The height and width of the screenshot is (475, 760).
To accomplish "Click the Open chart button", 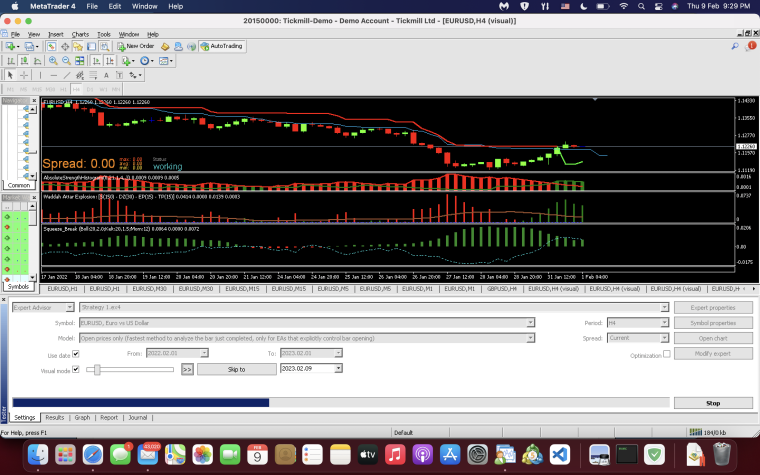I will coord(713,338).
